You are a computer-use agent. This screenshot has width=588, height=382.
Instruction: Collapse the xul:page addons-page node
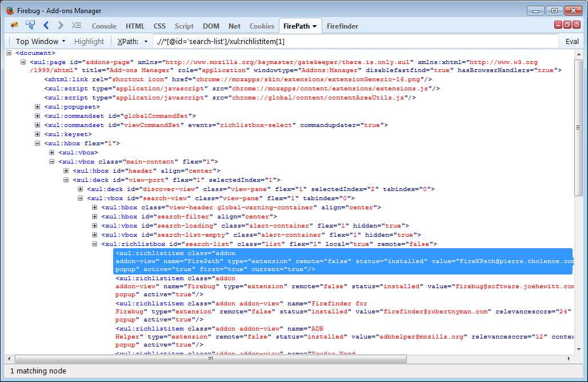23,62
